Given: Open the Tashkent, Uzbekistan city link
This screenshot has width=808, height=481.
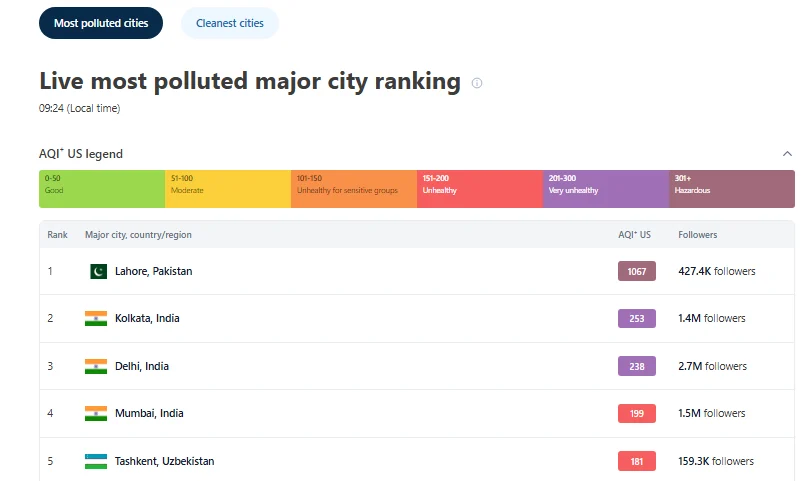Looking at the screenshot, I should (x=164, y=461).
